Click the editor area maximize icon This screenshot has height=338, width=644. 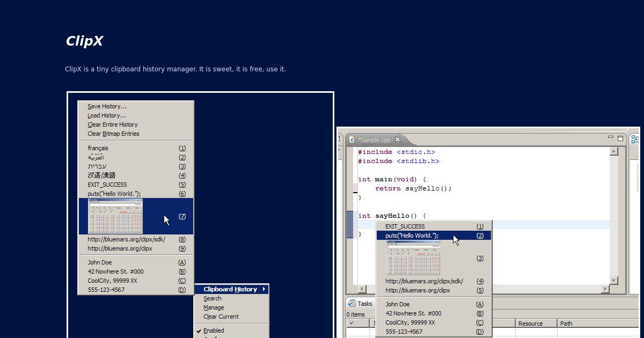pos(620,138)
